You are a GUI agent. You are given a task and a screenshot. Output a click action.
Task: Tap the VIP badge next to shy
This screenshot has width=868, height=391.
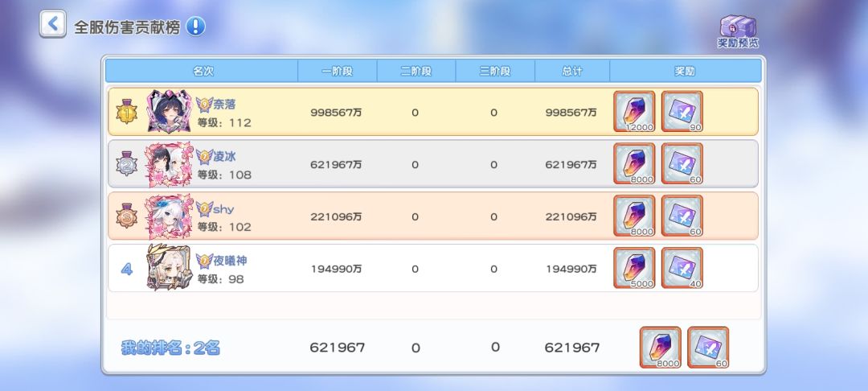pos(204,209)
